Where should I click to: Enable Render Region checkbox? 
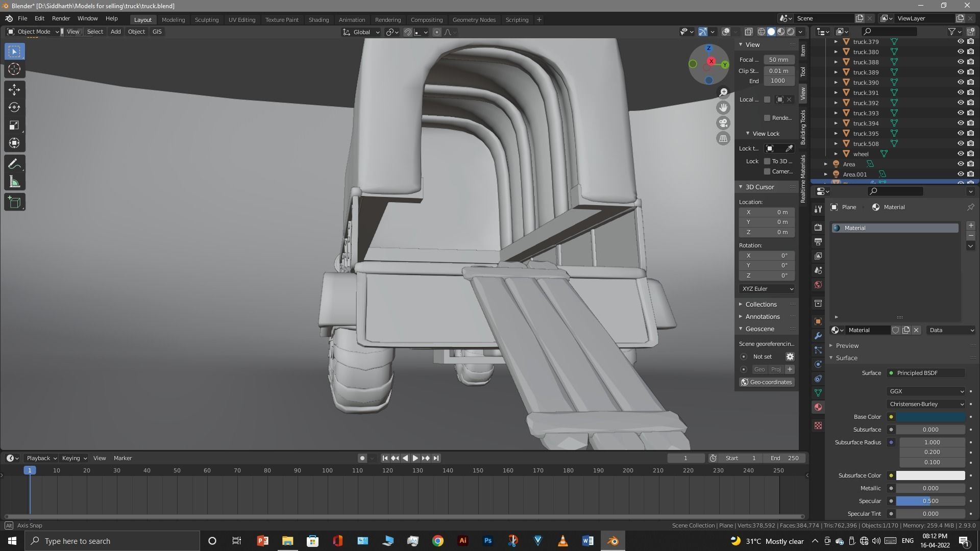tap(767, 118)
